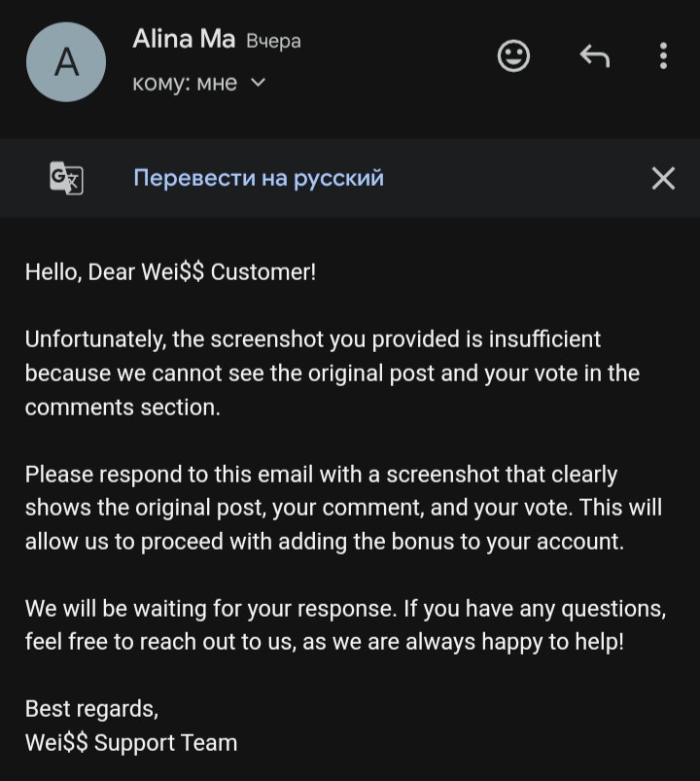Click the "Hello, Dear Wei$$ Customer!" greeting
The height and width of the screenshot is (781, 700).
pos(170,272)
